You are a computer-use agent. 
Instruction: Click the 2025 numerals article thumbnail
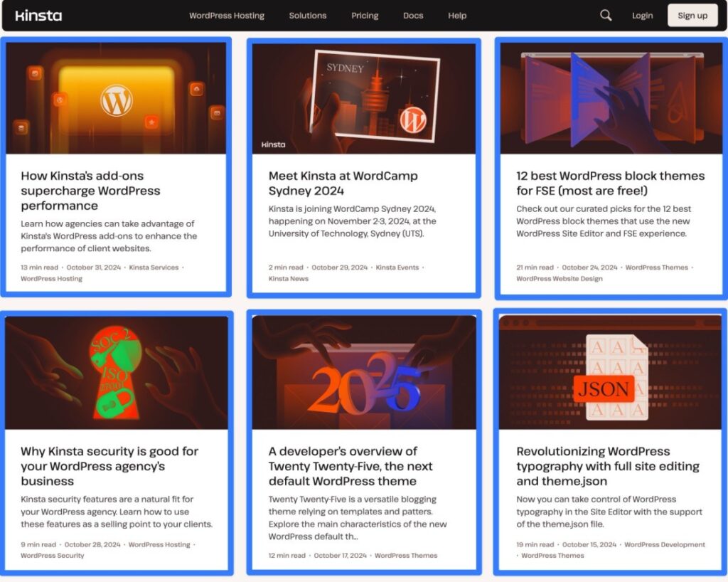tap(363, 371)
